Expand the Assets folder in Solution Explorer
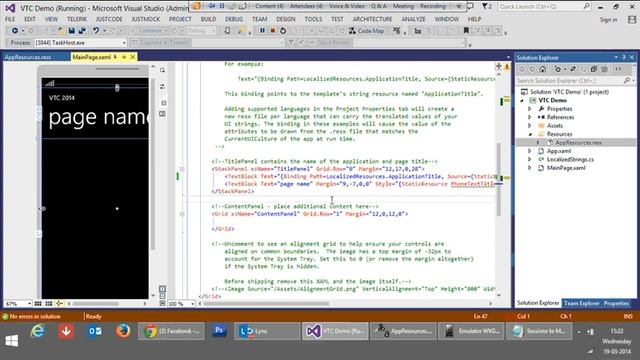 (530, 126)
